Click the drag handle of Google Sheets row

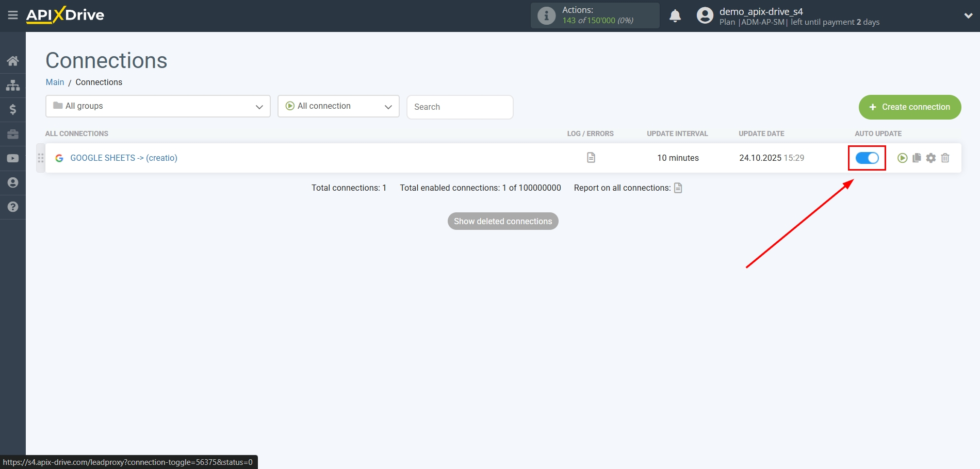[41, 158]
